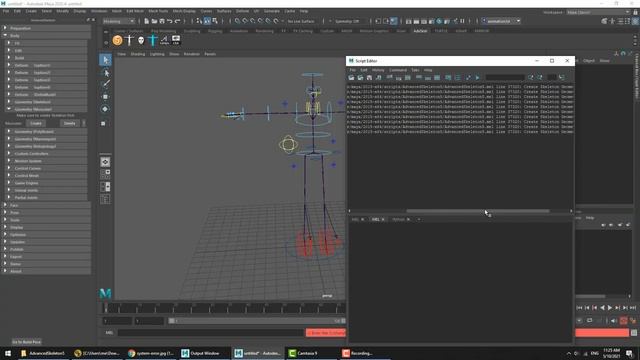Go to start of playback range

coord(579,308)
